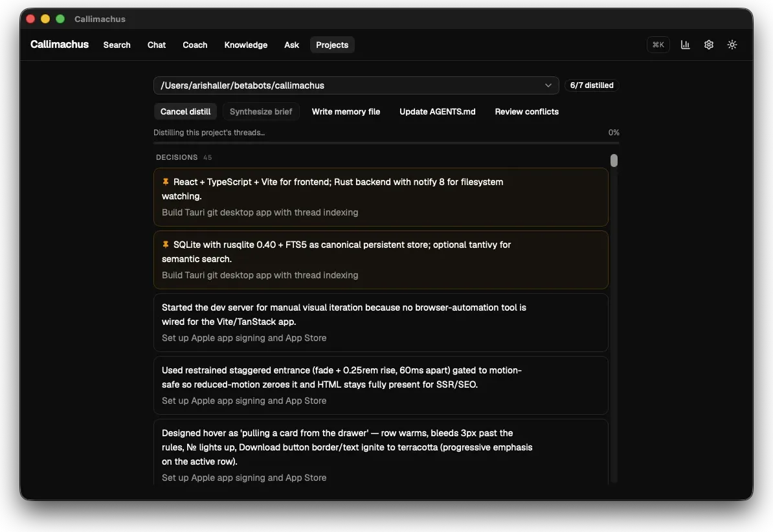The image size is (773, 532).
Task: Click the distilling progress bar
Action: [x=386, y=143]
